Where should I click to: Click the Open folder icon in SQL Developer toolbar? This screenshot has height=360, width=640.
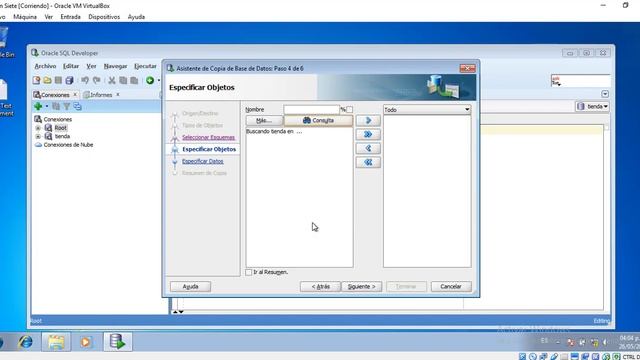pos(47,80)
